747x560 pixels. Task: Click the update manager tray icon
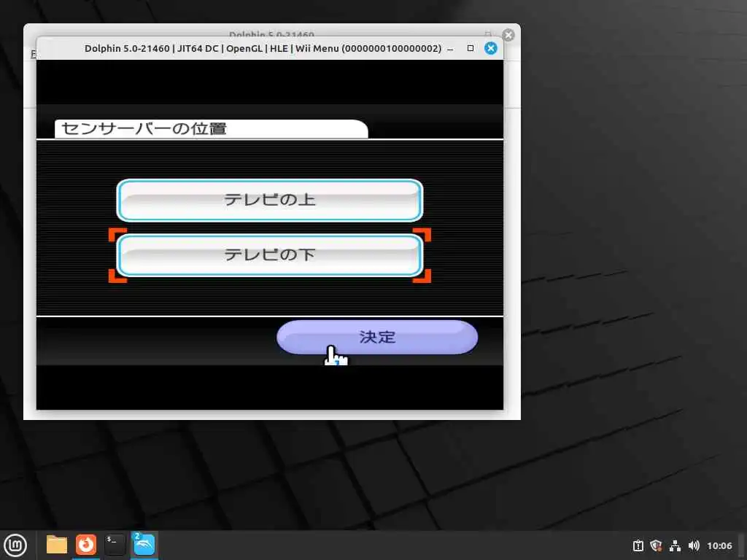click(638, 545)
